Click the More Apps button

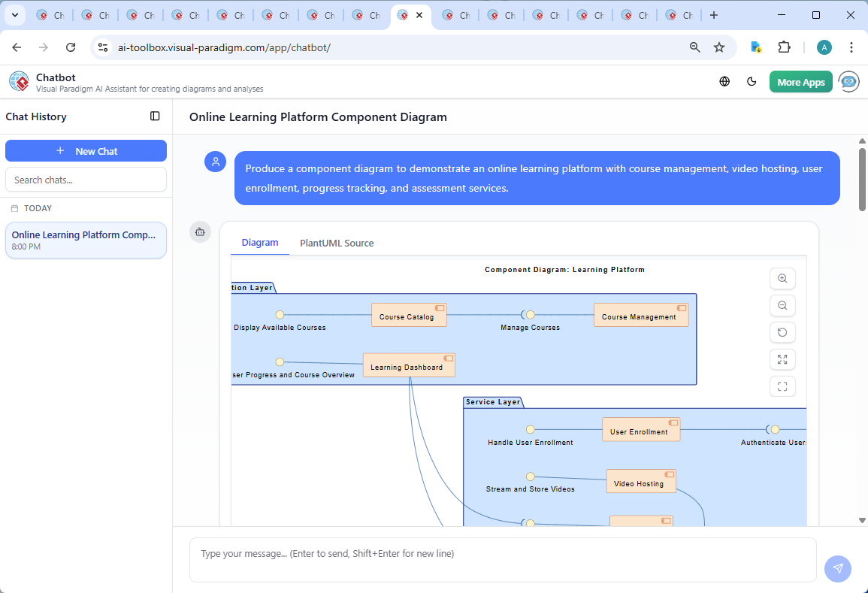pos(800,81)
